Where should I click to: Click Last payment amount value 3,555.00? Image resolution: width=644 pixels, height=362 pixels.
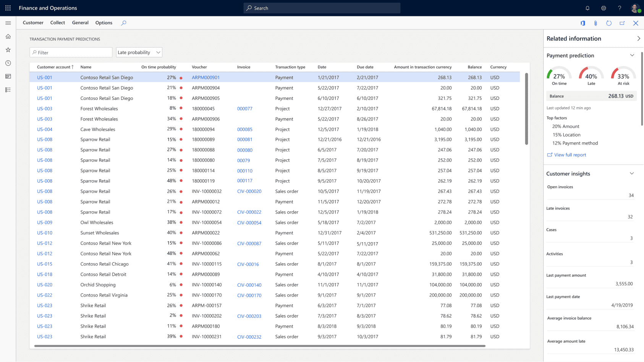click(x=624, y=284)
